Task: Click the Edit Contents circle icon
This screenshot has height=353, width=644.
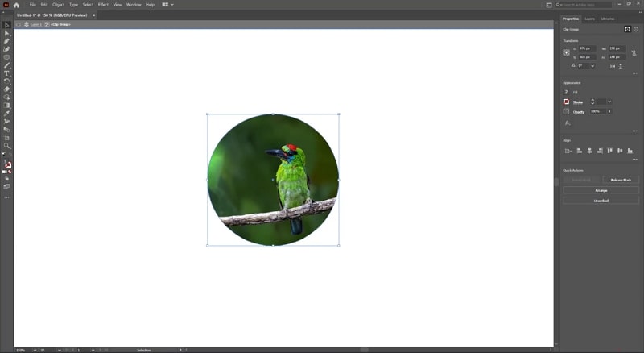Action: [636, 29]
